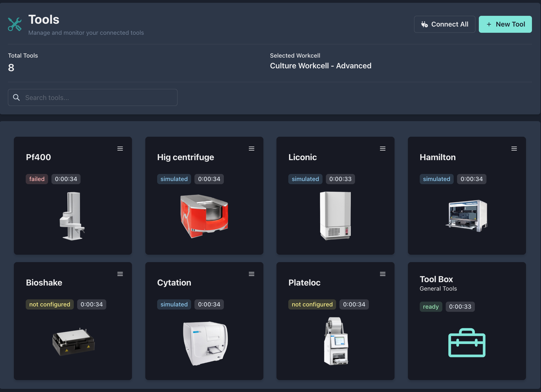The width and height of the screenshot is (541, 392).
Task: Open the Hig centrifuge card menu icon
Action: click(251, 149)
